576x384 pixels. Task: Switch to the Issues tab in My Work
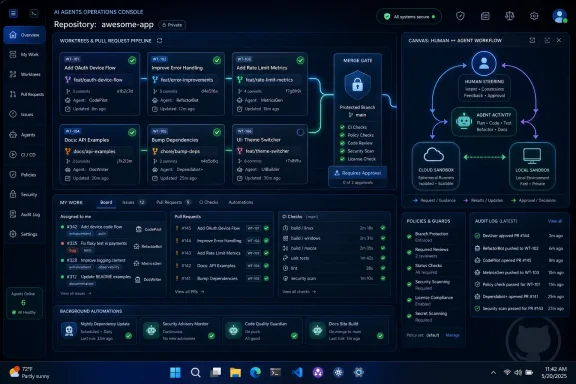tap(133, 202)
